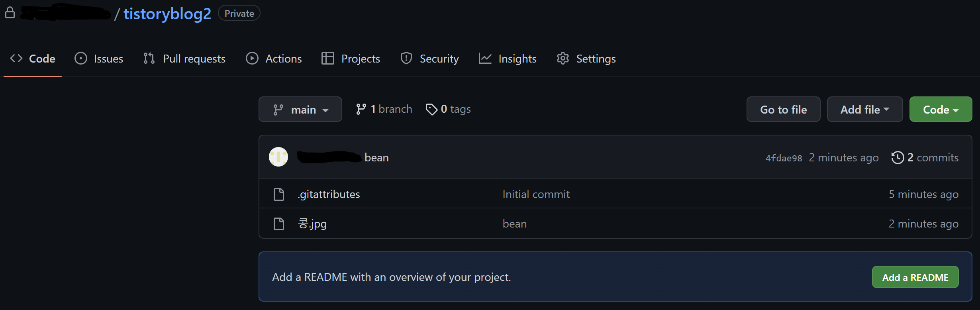
Task: Open the .gitattributes file
Action: point(329,194)
